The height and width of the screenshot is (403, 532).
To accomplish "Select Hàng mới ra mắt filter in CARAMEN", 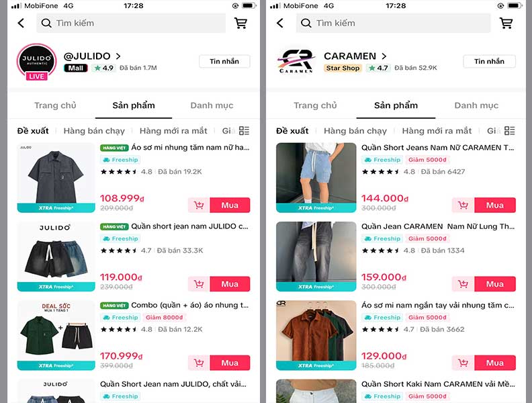I will (437, 131).
